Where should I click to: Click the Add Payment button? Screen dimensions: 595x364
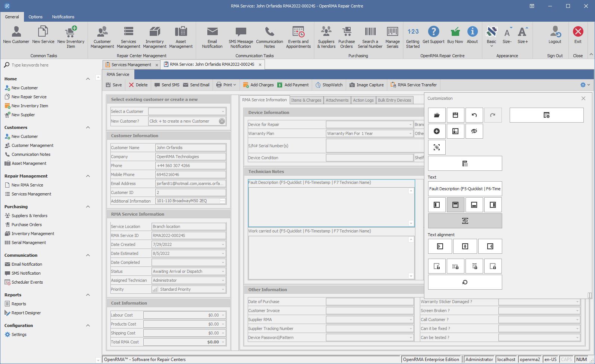[293, 85]
